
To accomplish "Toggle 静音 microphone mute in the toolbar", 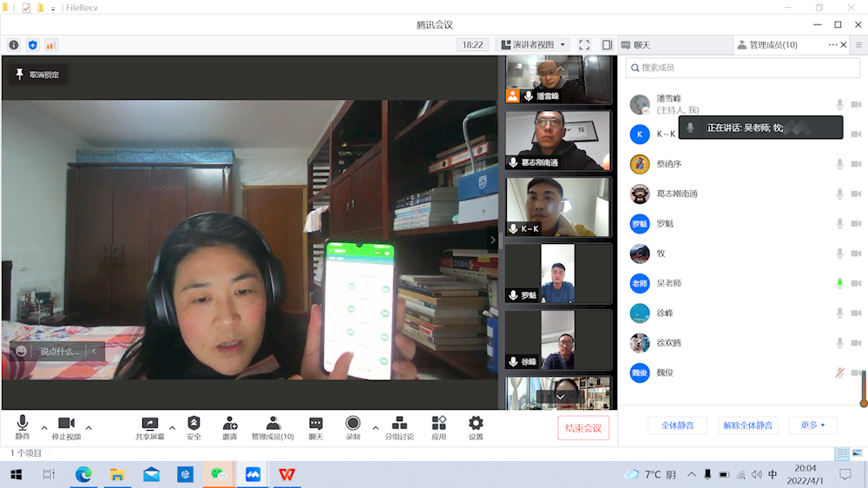I will 23,427.
